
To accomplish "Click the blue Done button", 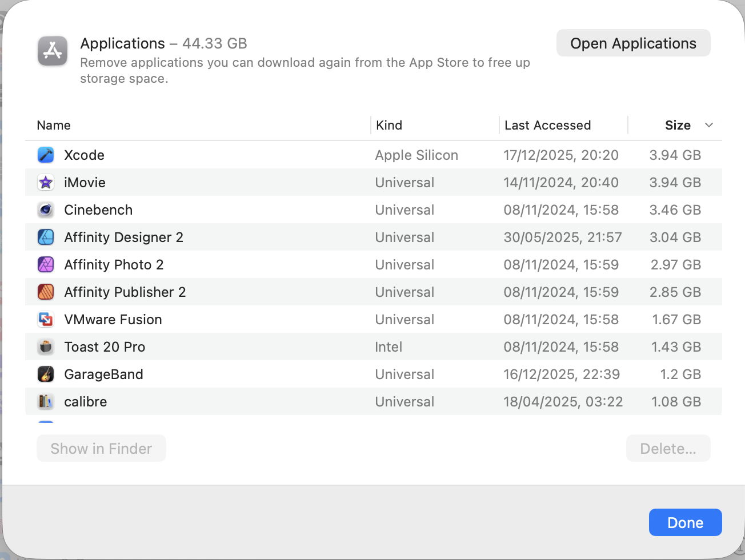I will click(x=685, y=522).
